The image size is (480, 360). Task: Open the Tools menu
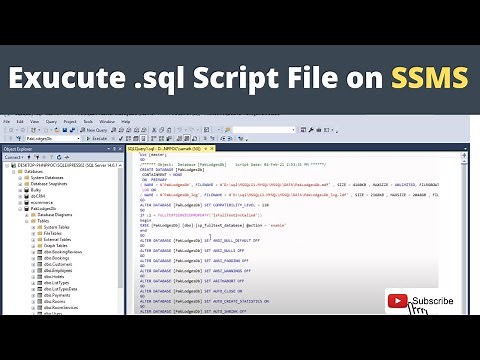[x=88, y=122]
